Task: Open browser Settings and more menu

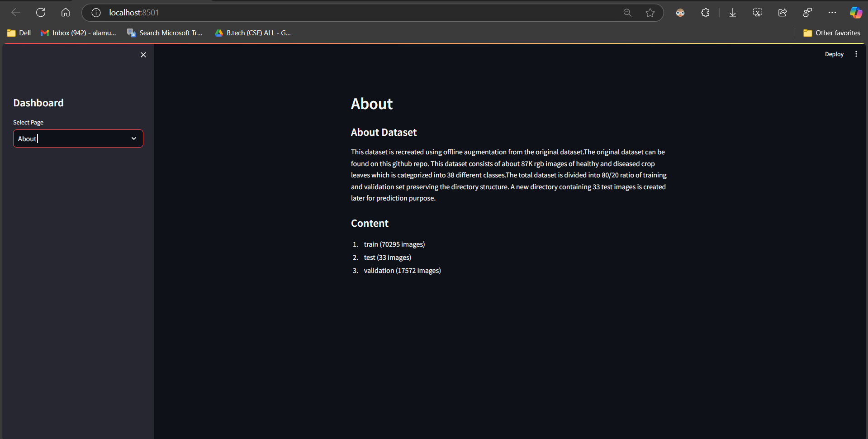Action: pyautogui.click(x=832, y=13)
